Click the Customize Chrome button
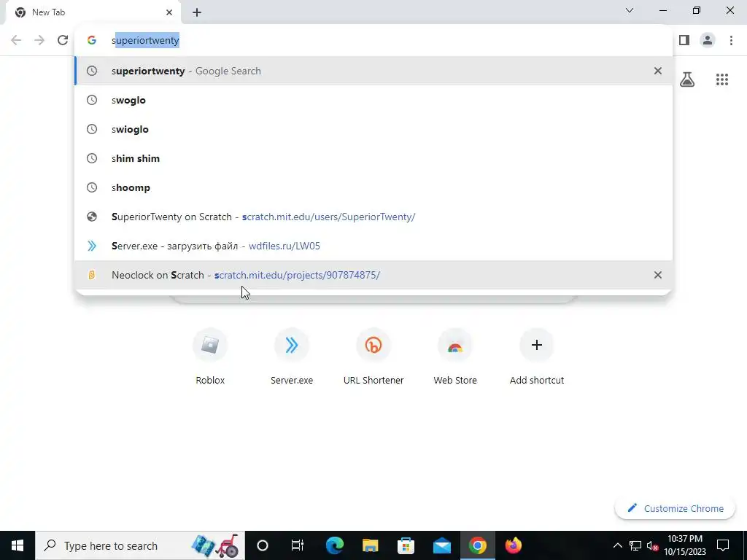The height and width of the screenshot is (560, 747). pos(675,508)
